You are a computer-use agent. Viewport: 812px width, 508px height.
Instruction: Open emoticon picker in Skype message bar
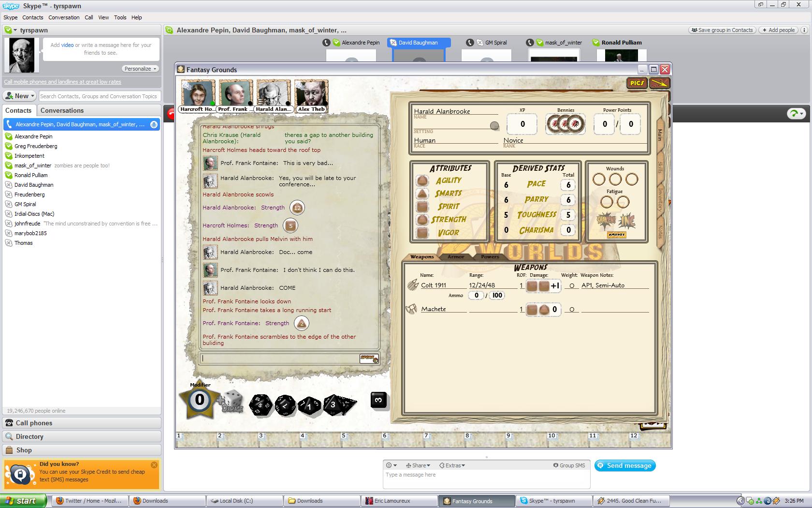click(391, 465)
